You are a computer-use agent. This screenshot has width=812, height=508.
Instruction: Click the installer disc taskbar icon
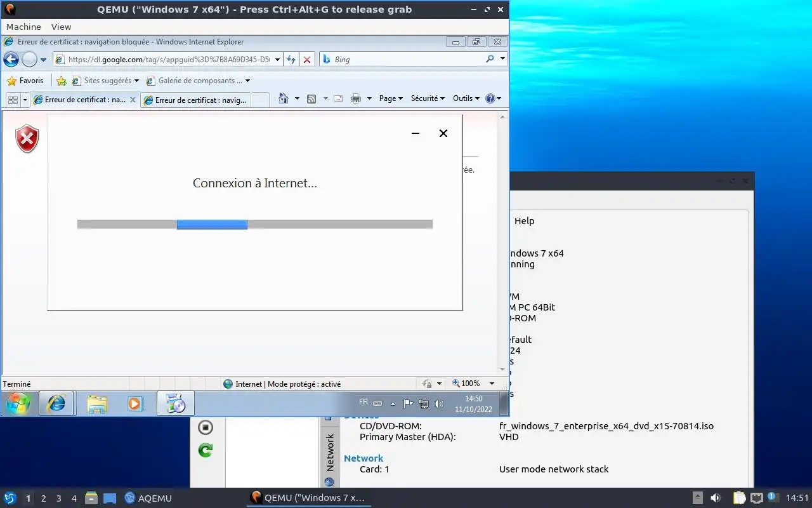175,403
